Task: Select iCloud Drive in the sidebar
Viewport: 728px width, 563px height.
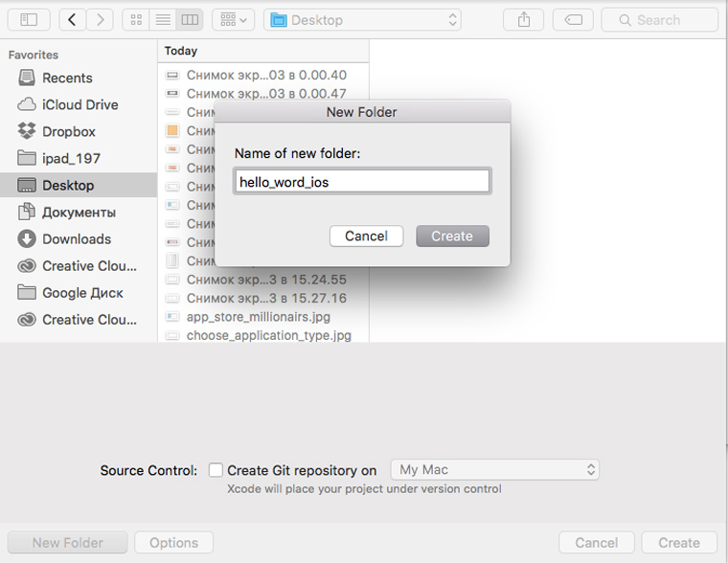Action: click(79, 104)
